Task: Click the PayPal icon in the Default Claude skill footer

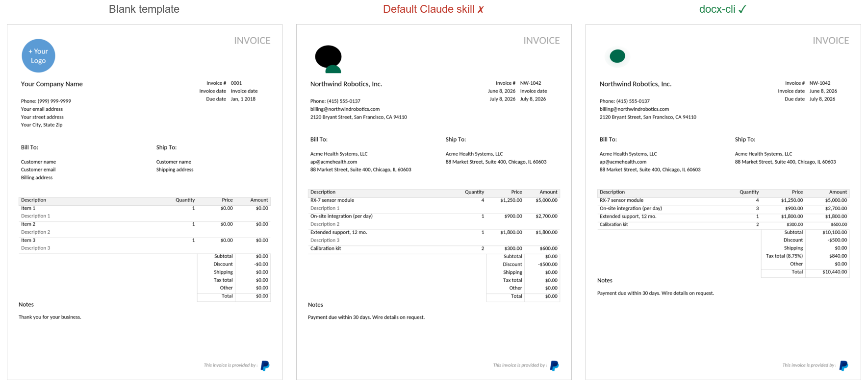Action: pos(554,365)
